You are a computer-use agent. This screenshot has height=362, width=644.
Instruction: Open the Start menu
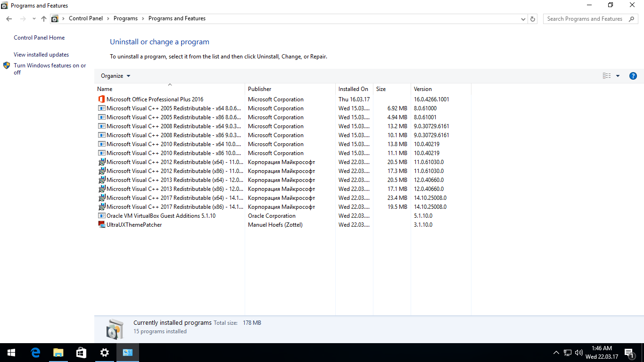pos(11,353)
